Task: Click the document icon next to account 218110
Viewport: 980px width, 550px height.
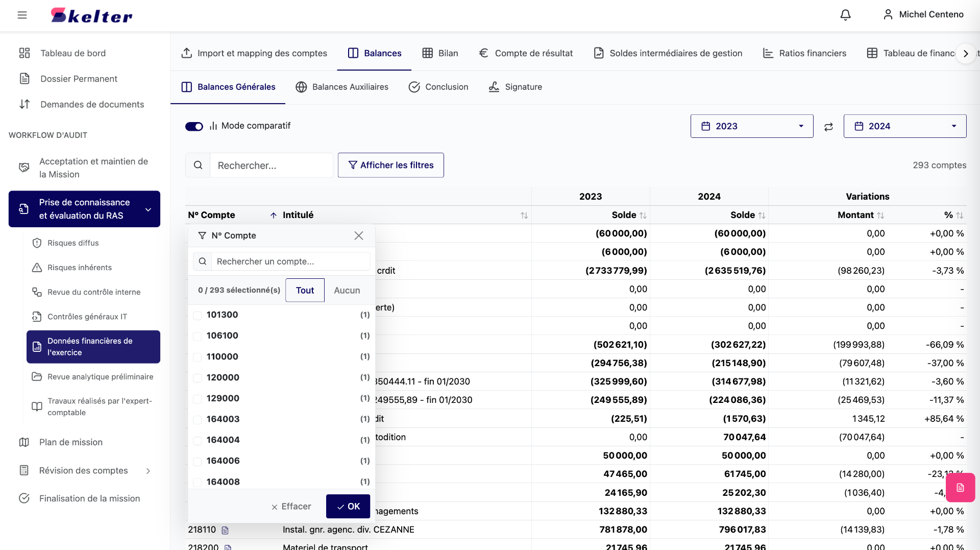Action: point(225,530)
